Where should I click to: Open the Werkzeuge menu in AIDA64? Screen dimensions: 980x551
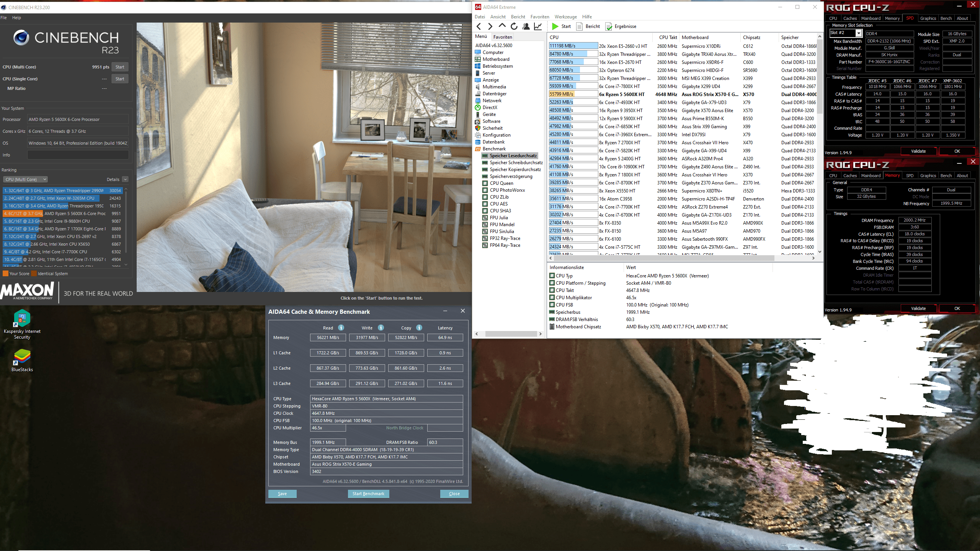coord(565,17)
